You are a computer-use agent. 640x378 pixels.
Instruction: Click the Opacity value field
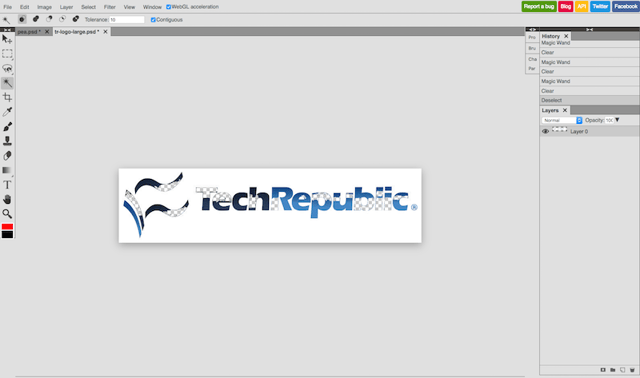click(609, 120)
